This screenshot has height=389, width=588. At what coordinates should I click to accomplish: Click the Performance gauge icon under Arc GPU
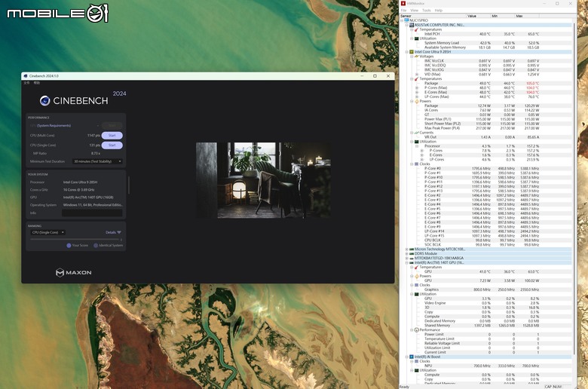coord(416,329)
